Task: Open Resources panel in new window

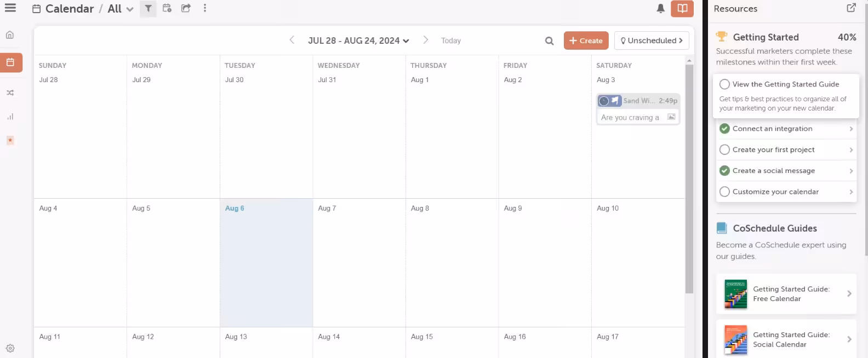Action: coord(851,8)
